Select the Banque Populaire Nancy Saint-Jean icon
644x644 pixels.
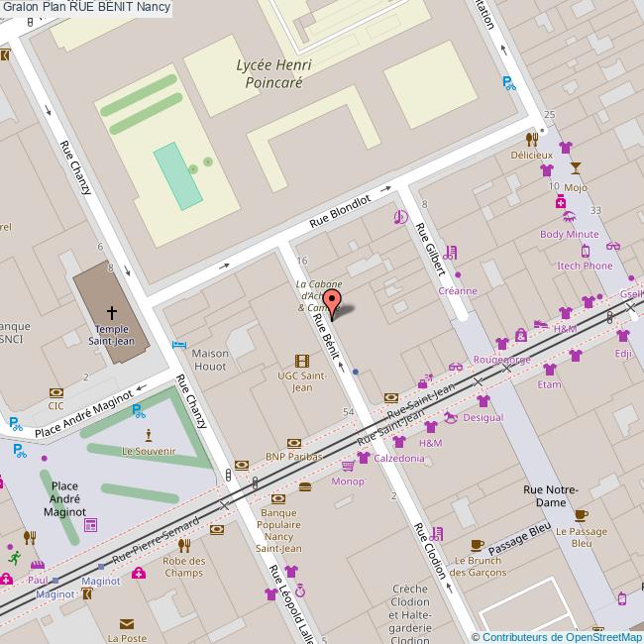[278, 498]
